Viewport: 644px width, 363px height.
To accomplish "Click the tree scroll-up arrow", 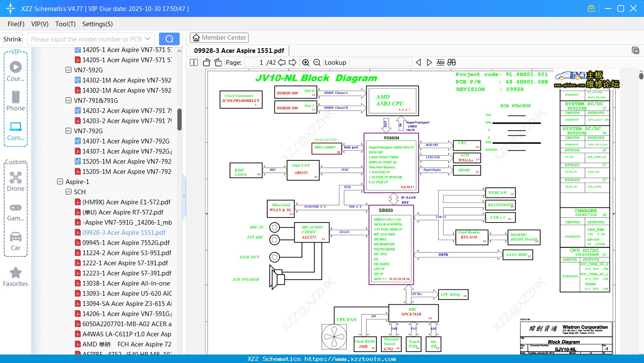I will click(179, 51).
